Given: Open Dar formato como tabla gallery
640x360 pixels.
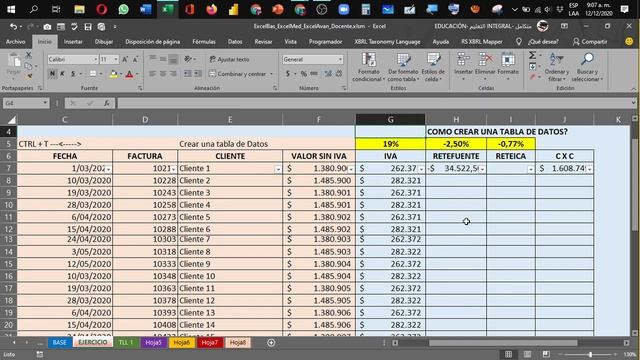Looking at the screenshot, I should 403,67.
